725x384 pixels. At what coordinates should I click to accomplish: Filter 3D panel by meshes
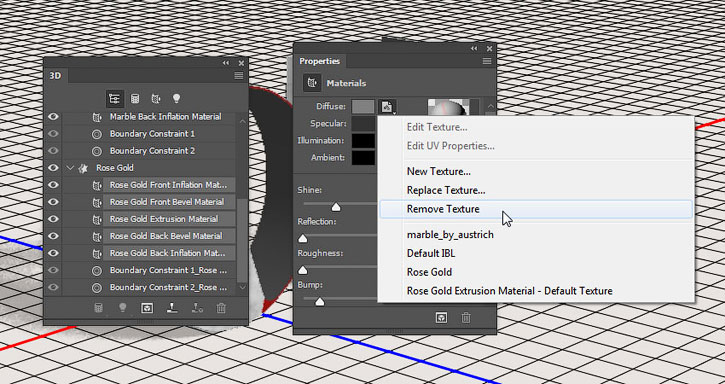(x=135, y=99)
